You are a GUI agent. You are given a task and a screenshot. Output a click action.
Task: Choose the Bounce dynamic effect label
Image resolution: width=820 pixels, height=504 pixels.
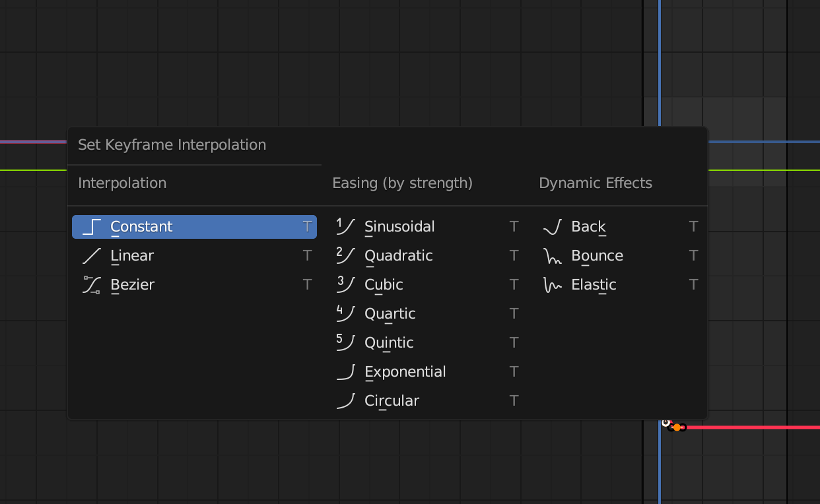point(597,256)
